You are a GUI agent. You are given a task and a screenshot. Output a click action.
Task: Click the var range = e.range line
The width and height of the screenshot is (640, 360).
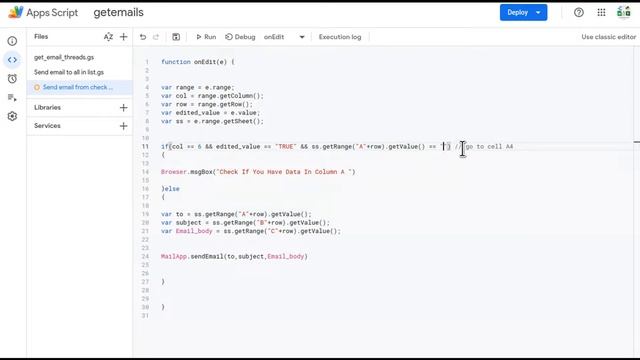[x=198, y=87]
